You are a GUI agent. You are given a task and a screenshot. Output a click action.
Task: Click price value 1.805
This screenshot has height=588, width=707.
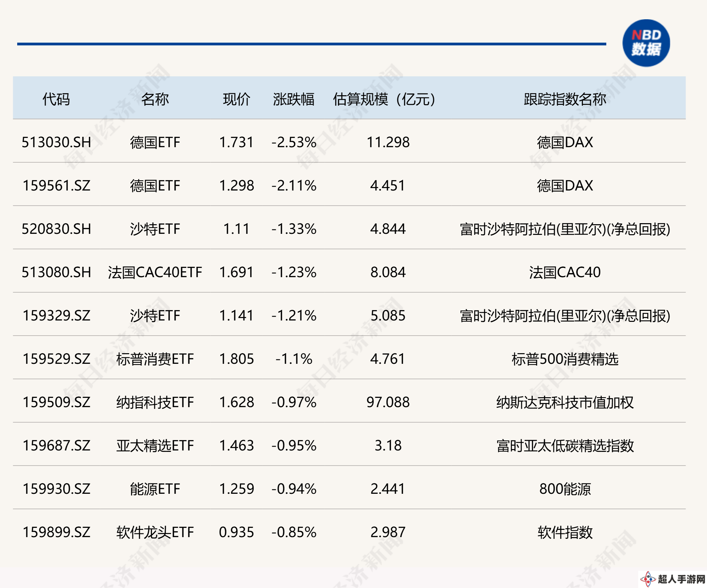237,359
